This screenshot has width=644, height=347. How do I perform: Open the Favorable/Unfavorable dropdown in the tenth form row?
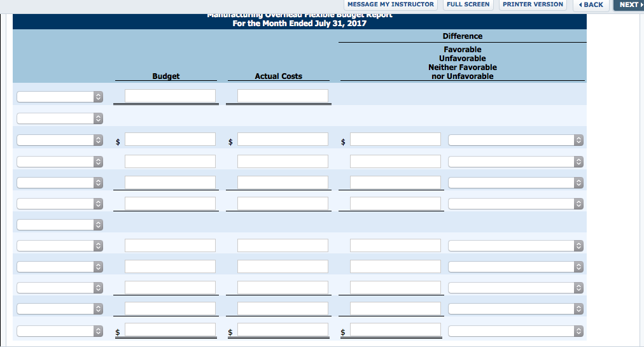pyautogui.click(x=516, y=288)
